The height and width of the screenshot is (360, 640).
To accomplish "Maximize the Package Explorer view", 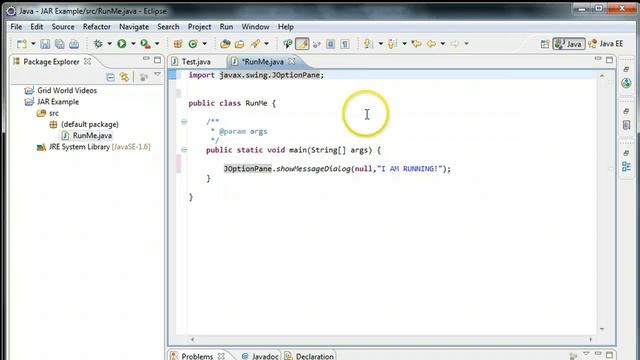I will (158, 60).
